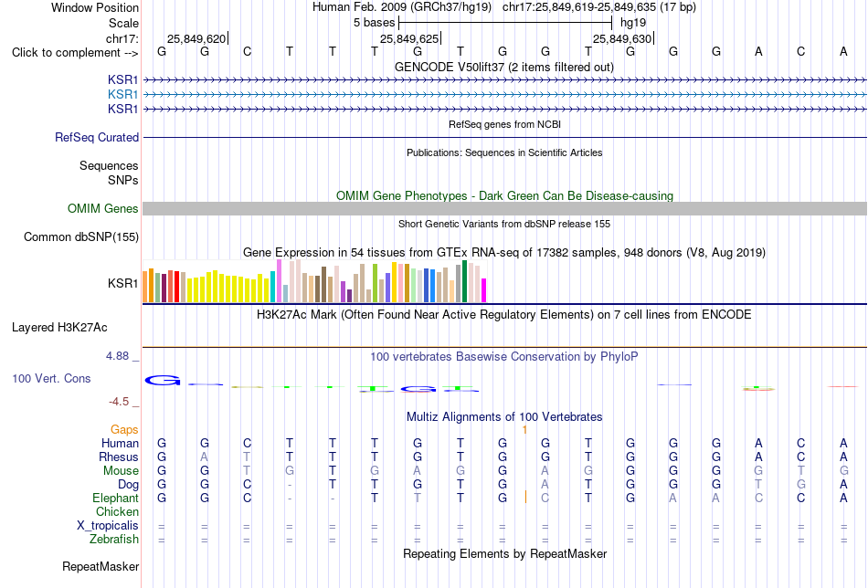The height and width of the screenshot is (588, 868).
Task: Click the magenta last bar in the GTEx chart
Action: (x=484, y=290)
